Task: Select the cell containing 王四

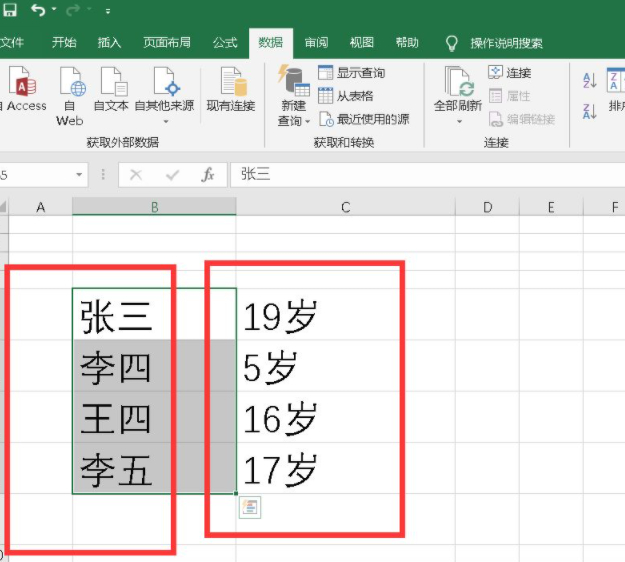Action: click(154, 417)
